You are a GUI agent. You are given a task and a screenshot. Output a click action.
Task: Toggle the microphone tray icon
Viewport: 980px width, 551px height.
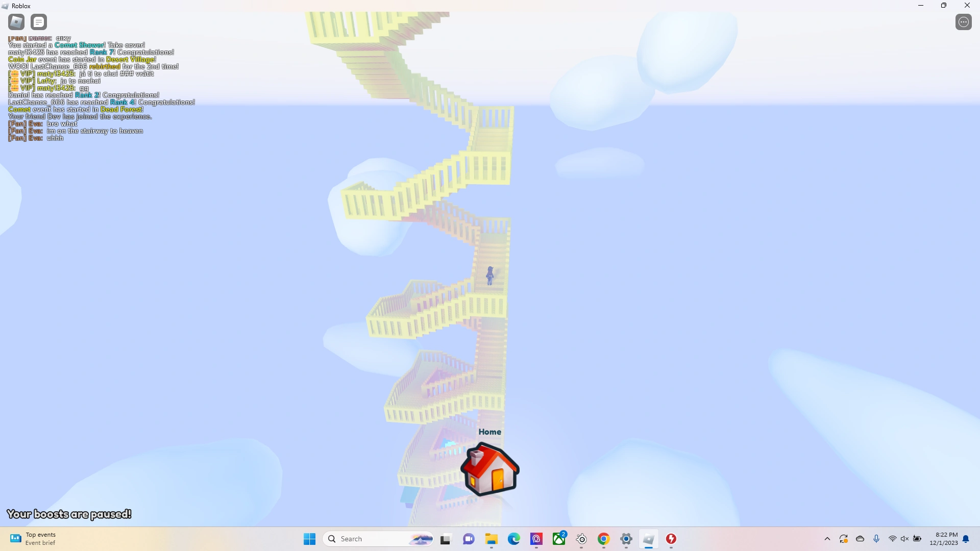point(876,539)
